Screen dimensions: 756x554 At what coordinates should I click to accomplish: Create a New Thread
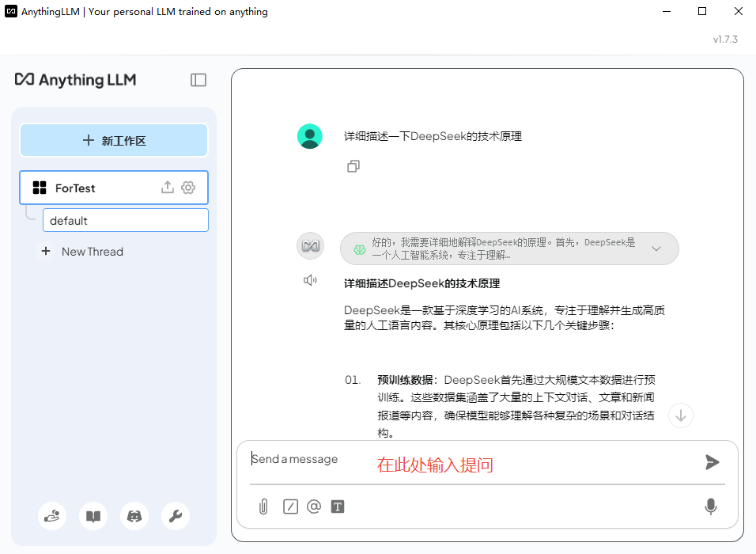[92, 252]
